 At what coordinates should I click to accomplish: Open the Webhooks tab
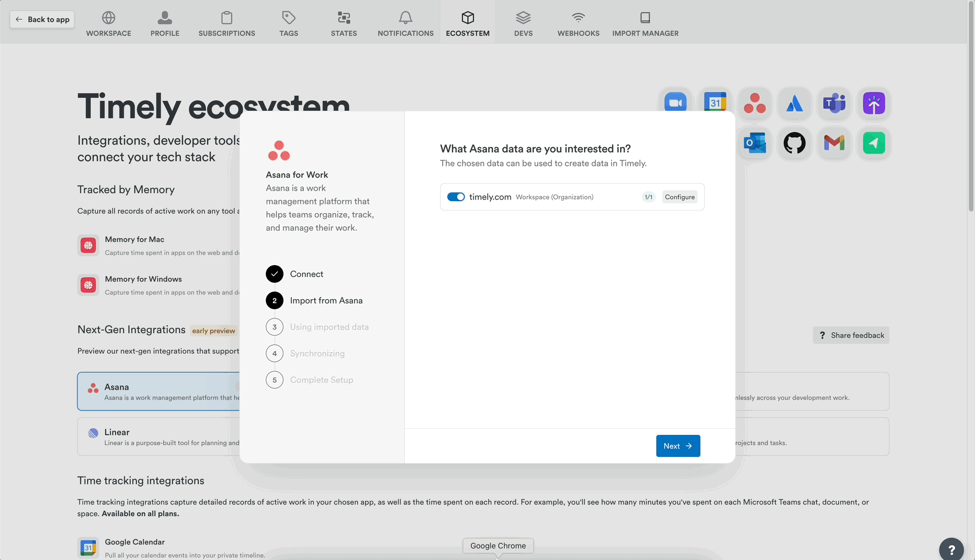tap(578, 24)
